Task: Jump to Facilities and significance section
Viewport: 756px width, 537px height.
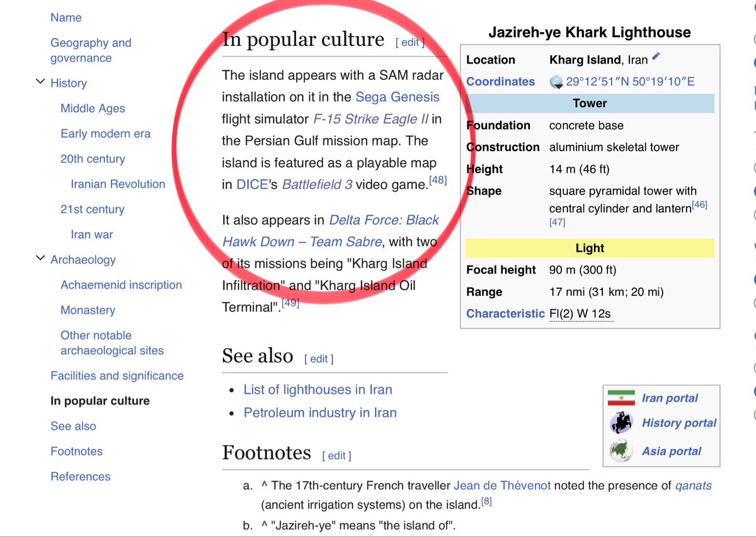Action: tap(117, 375)
